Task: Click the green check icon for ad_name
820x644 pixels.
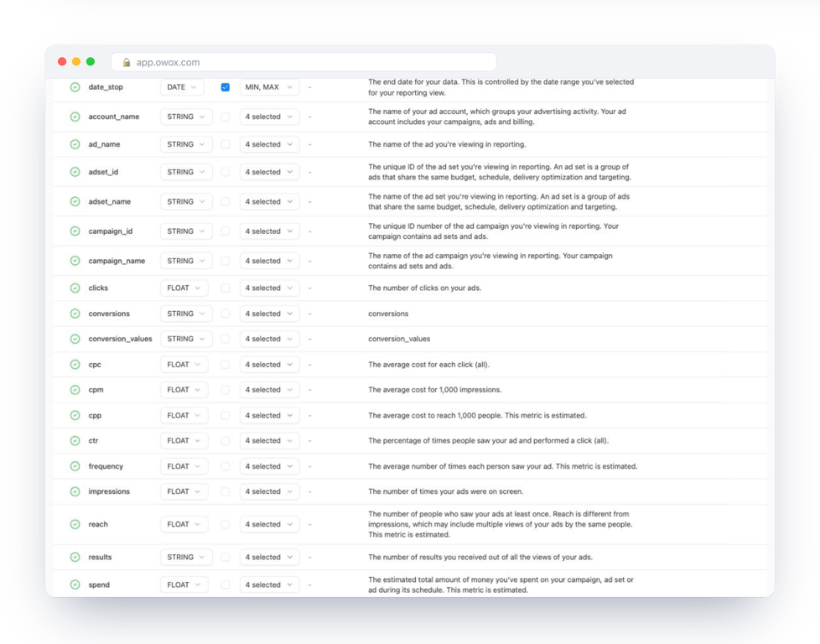Action: pos(75,144)
